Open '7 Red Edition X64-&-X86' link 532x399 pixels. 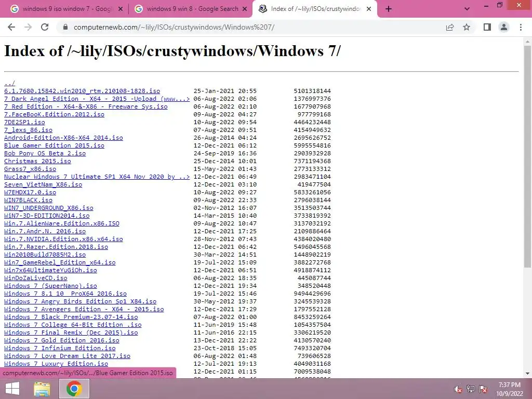point(86,107)
